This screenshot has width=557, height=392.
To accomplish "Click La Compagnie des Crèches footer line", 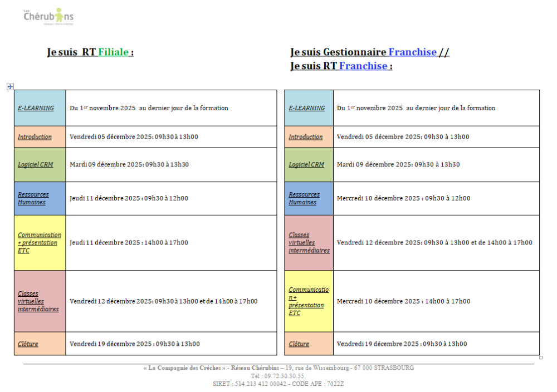I will pyautogui.click(x=278, y=368).
